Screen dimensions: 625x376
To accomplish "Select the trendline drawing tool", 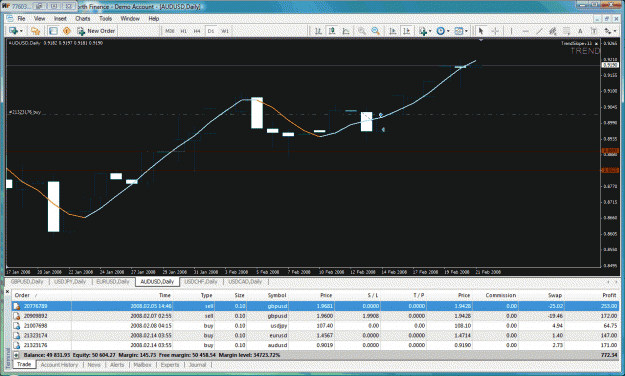I will (x=539, y=31).
